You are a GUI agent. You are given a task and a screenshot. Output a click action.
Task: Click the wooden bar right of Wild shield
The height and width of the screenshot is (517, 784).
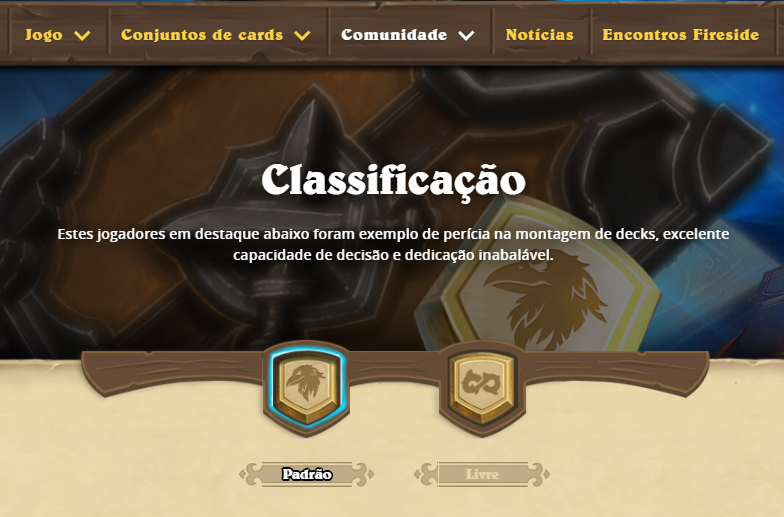(617, 372)
